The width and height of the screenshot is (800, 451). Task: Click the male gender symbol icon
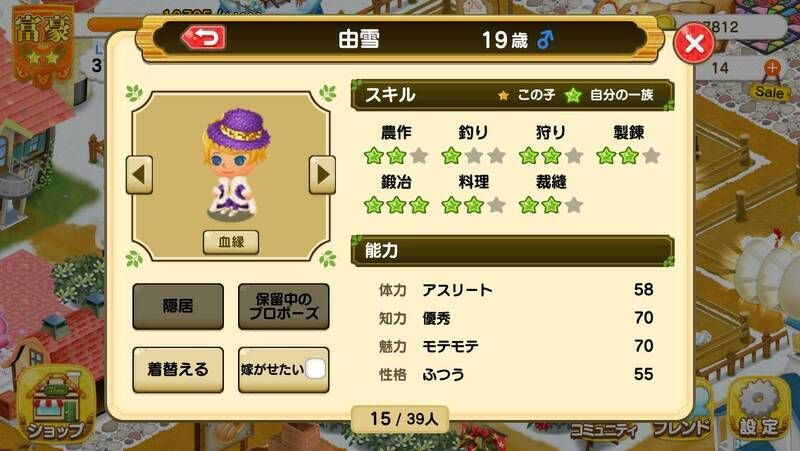point(545,39)
